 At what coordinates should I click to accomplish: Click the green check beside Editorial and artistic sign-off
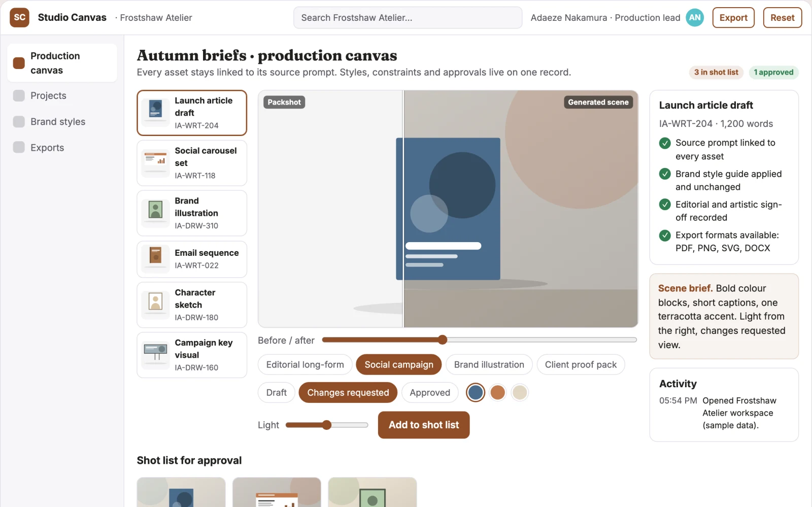(665, 205)
